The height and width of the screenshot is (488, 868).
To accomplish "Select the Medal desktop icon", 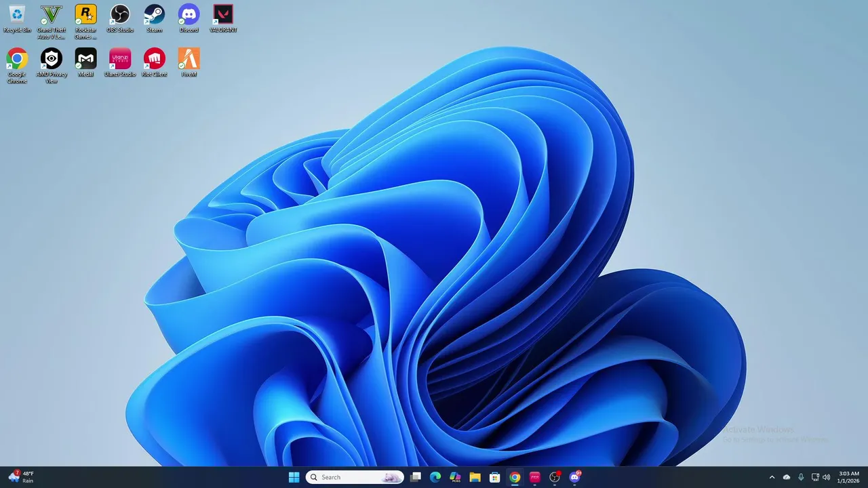I will click(x=85, y=63).
